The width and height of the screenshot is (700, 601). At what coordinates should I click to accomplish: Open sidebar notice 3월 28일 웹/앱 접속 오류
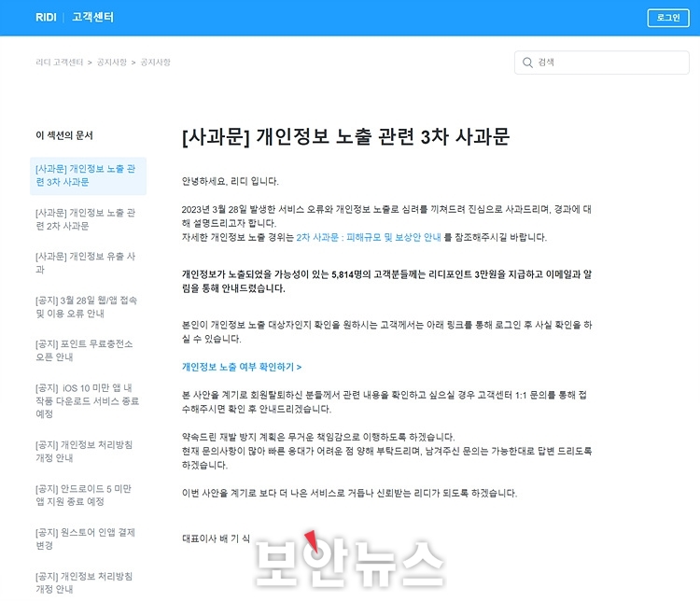click(x=86, y=307)
